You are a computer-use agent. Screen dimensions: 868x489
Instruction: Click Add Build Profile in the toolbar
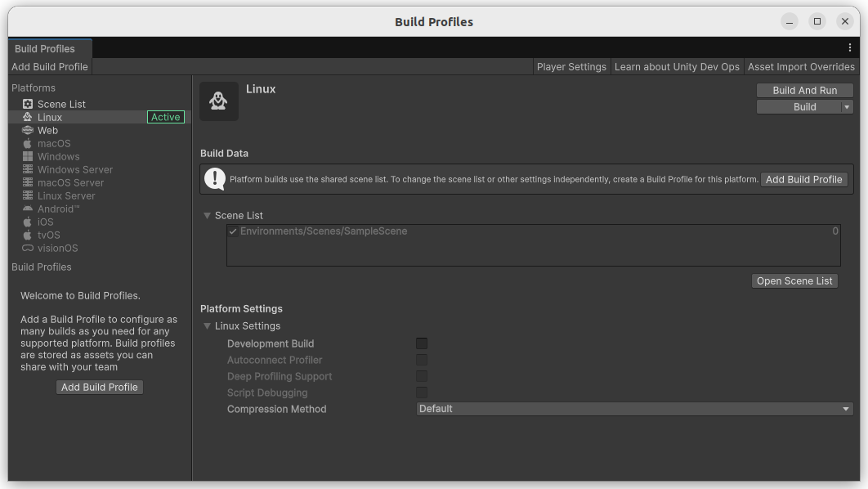coord(50,66)
